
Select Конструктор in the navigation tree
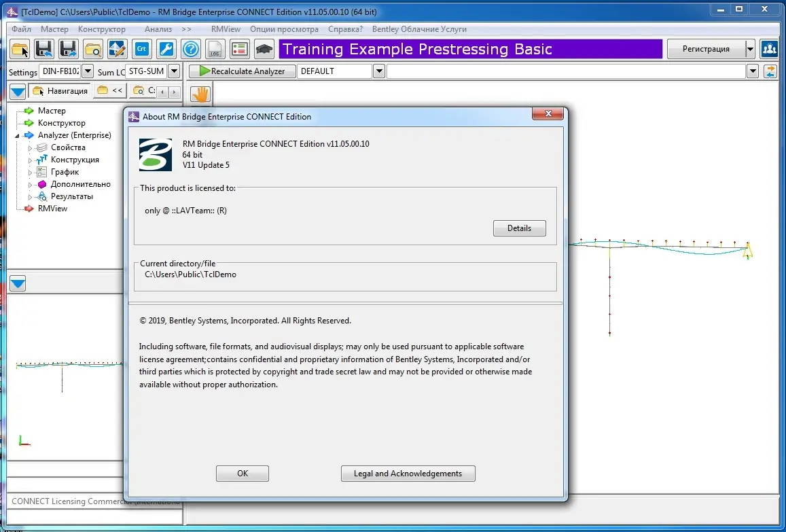(x=62, y=123)
